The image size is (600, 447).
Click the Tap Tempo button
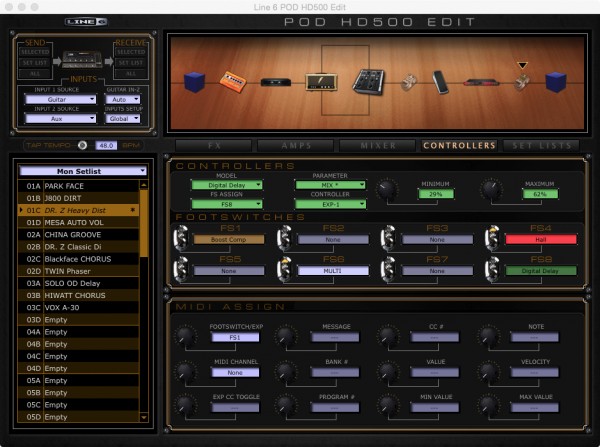pyautogui.click(x=82, y=145)
